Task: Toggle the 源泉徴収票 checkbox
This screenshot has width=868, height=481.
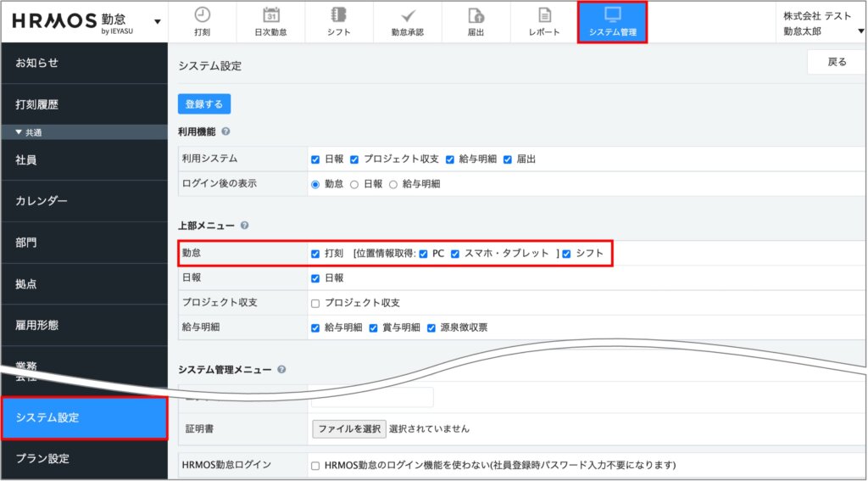Action: pyautogui.click(x=431, y=327)
